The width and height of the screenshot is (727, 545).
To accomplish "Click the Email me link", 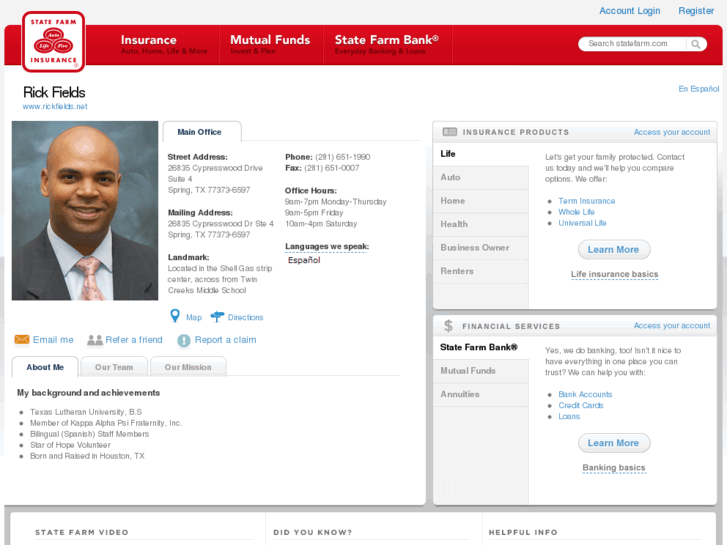I will (53, 340).
